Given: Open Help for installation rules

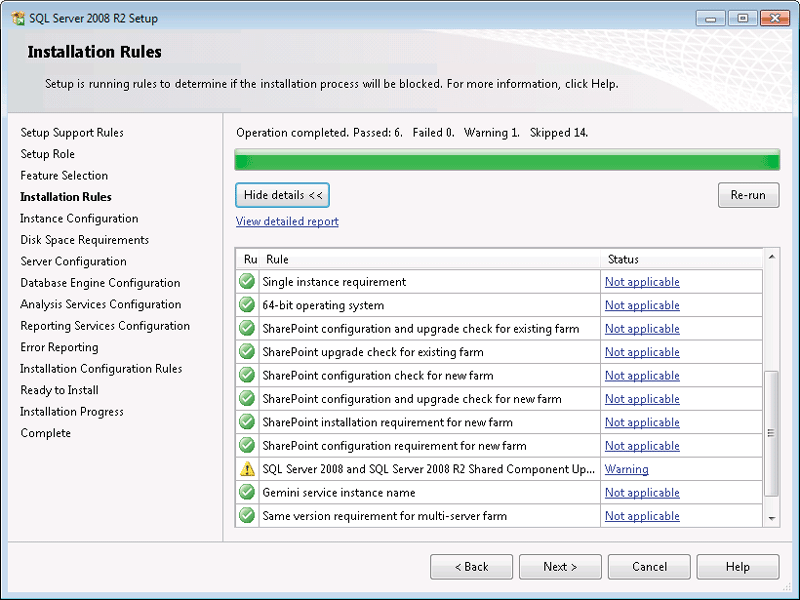Looking at the screenshot, I should tap(738, 567).
